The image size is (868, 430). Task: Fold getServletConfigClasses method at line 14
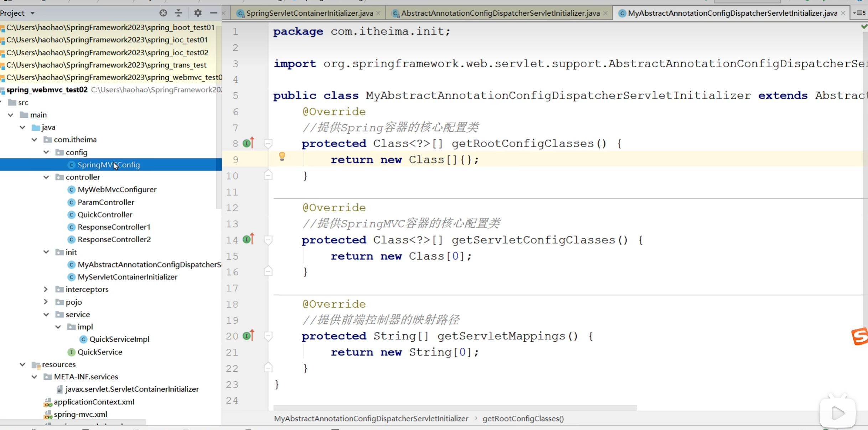click(x=268, y=240)
